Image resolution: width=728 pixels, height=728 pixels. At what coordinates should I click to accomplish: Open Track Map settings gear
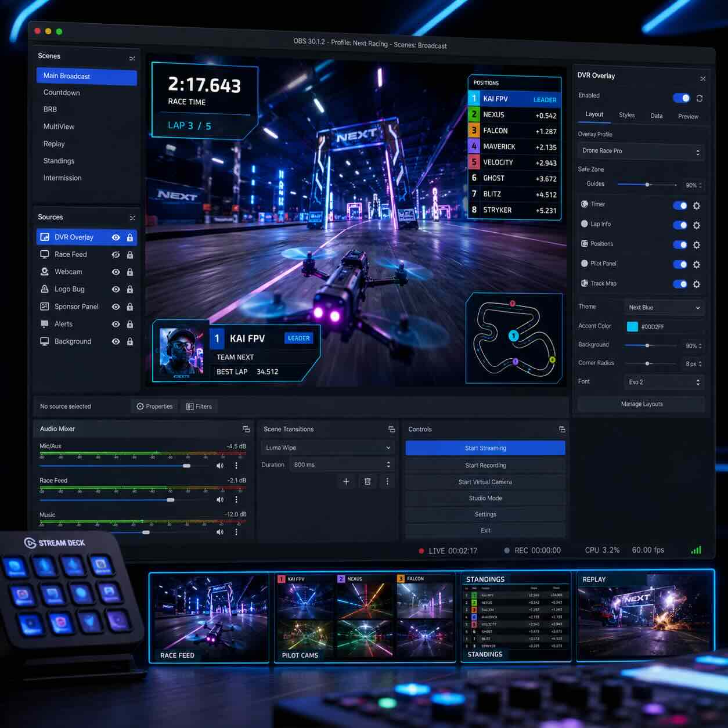point(696,284)
